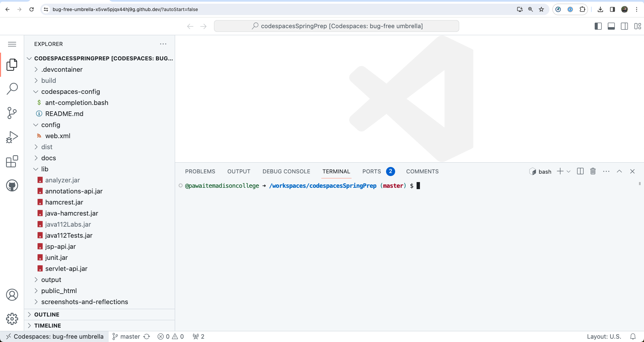Collapse the config folder

[x=100, y=125]
